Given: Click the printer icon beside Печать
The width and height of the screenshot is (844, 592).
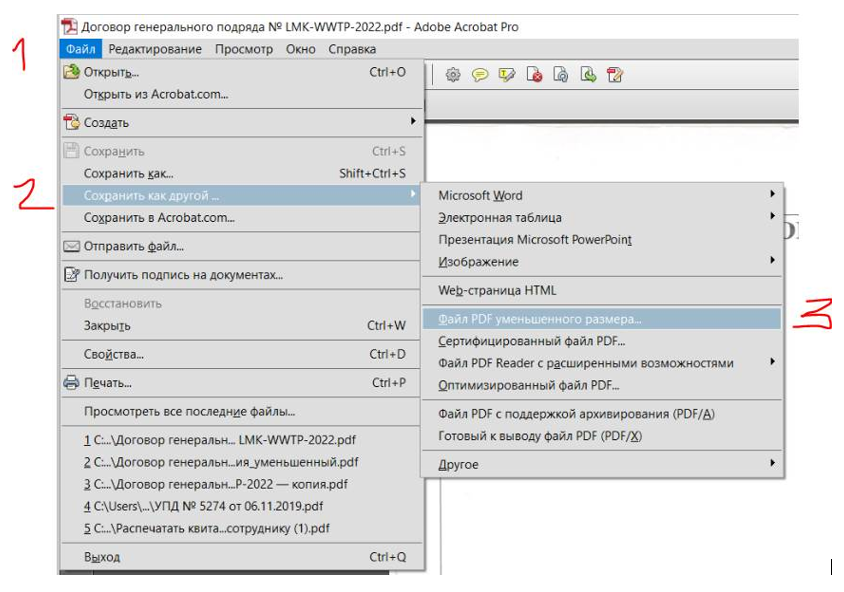Looking at the screenshot, I should (71, 383).
